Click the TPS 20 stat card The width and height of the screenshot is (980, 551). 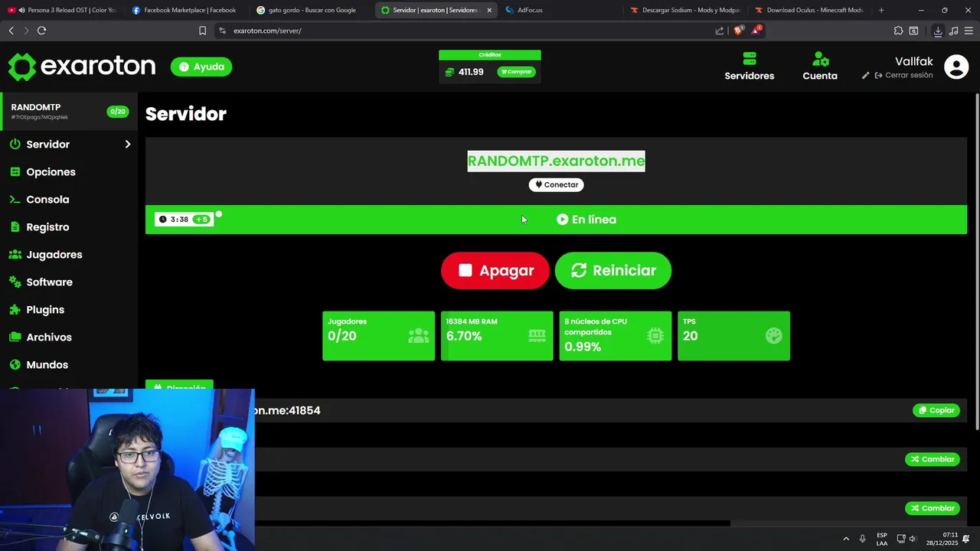733,335
